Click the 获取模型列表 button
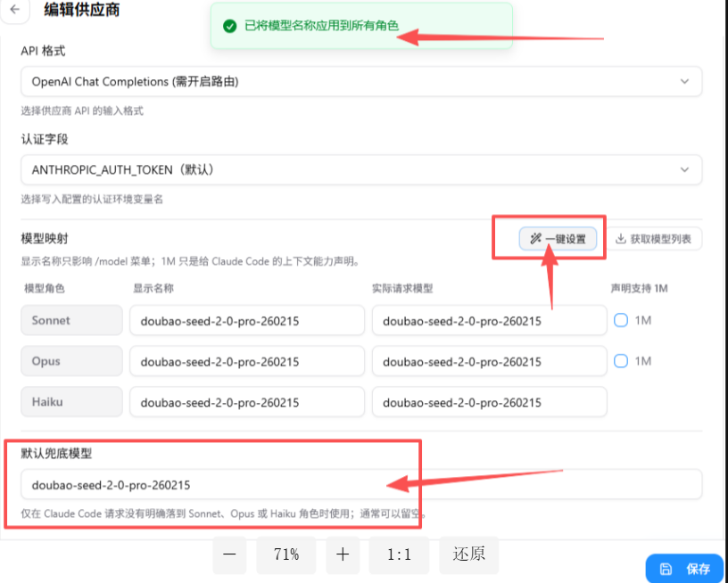 pos(654,239)
